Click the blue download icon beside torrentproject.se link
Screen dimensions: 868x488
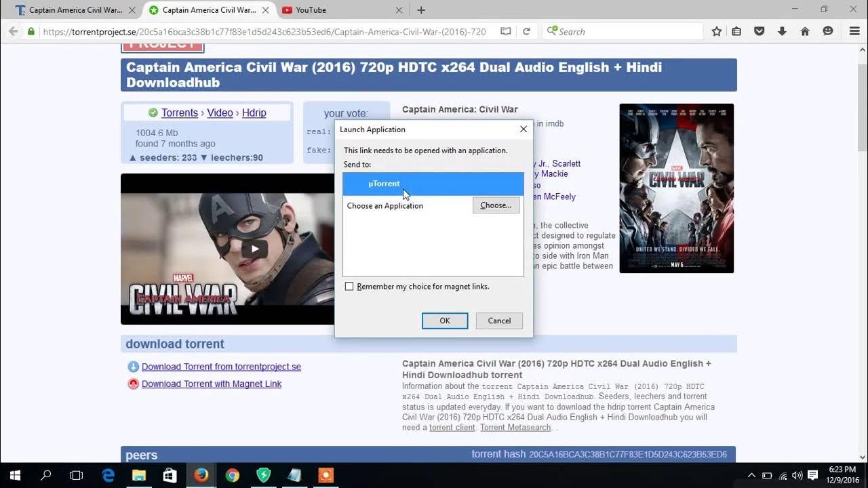point(133,367)
